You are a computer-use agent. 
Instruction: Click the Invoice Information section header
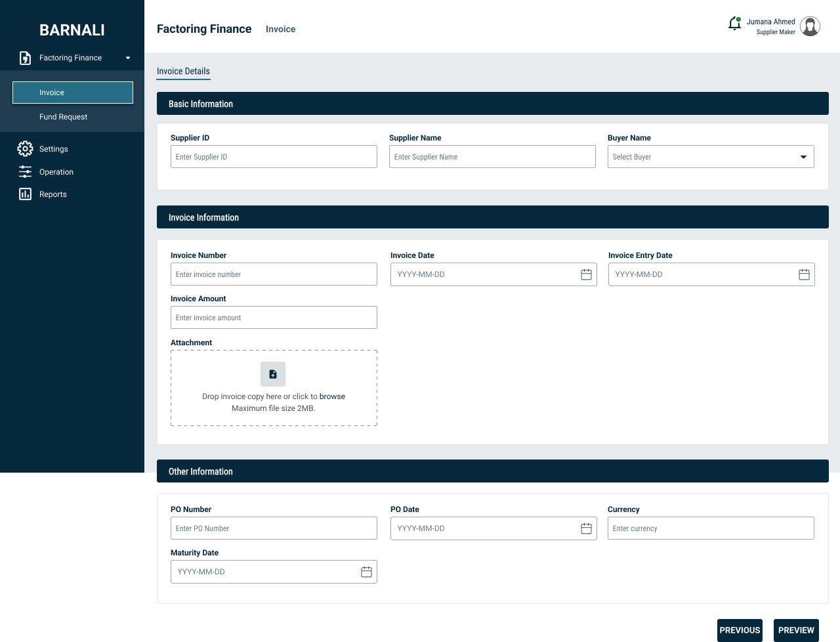(493, 217)
